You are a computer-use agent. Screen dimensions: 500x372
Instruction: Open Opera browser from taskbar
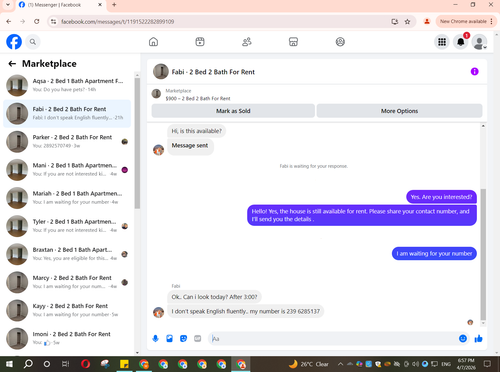click(86, 364)
